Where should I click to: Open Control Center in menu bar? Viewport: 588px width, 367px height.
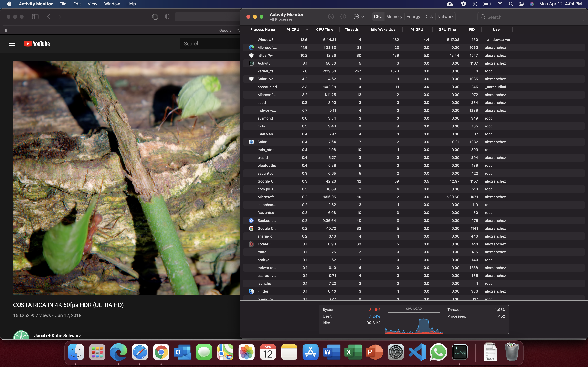click(x=521, y=4)
